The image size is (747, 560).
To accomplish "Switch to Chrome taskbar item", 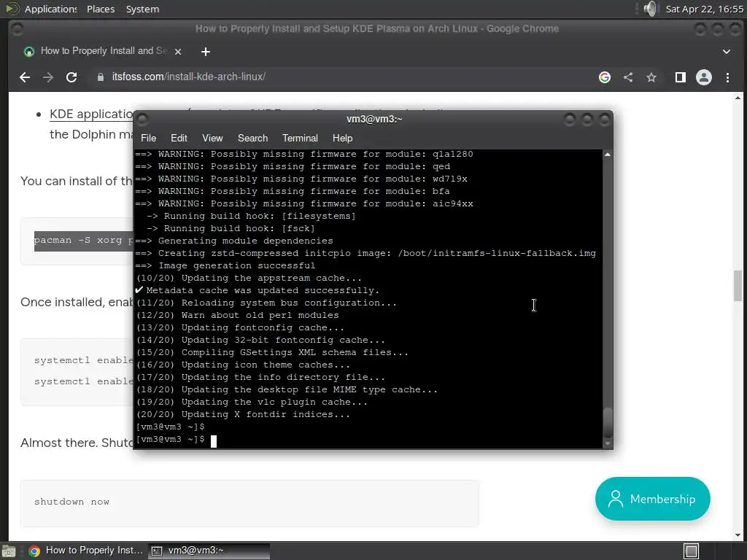I will pos(86,551).
